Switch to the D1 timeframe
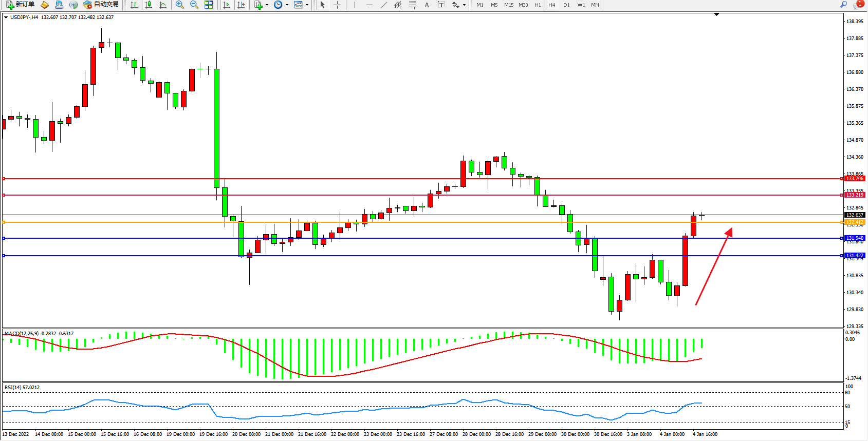The height and width of the screenshot is (441, 868). 566,5
